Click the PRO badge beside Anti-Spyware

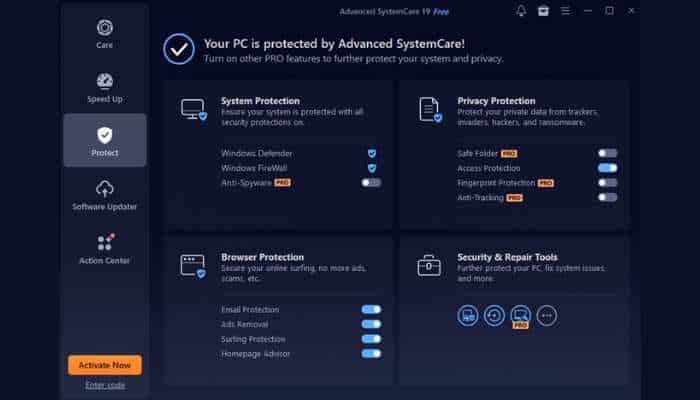pyautogui.click(x=282, y=183)
